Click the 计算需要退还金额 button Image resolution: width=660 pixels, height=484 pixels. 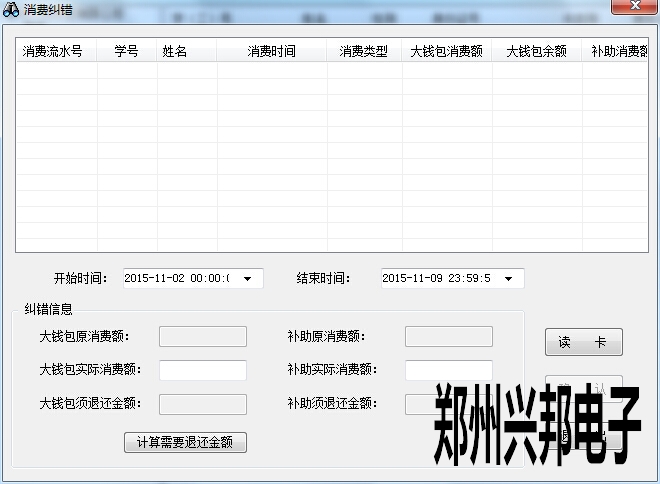(x=185, y=442)
